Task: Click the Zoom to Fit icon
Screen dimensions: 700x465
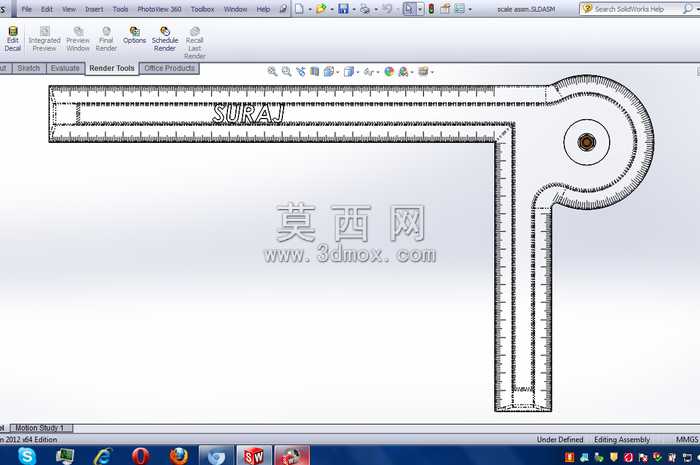Action: point(272,71)
